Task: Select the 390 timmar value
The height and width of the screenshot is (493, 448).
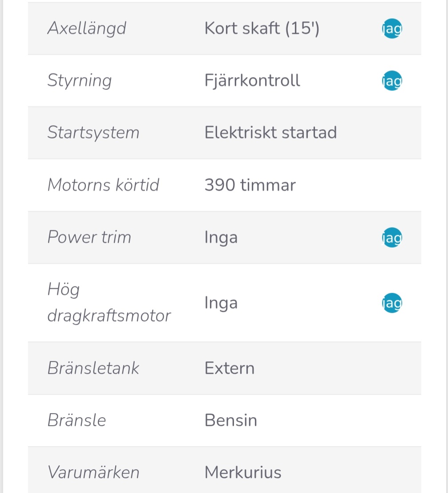Action: pyautogui.click(x=250, y=185)
